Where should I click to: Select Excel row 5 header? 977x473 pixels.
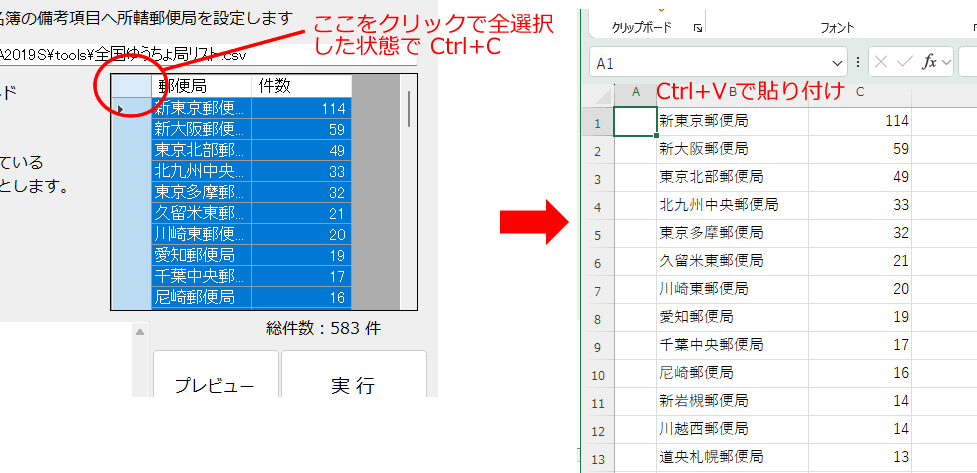[x=597, y=234]
